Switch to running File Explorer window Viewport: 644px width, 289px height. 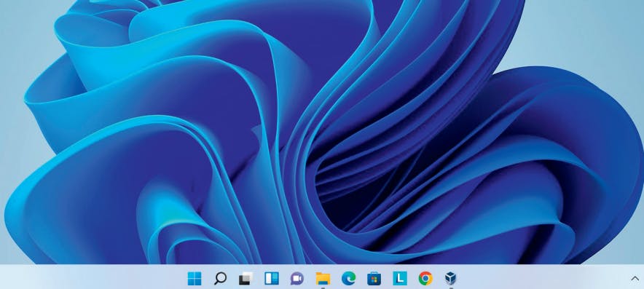[x=323, y=279]
